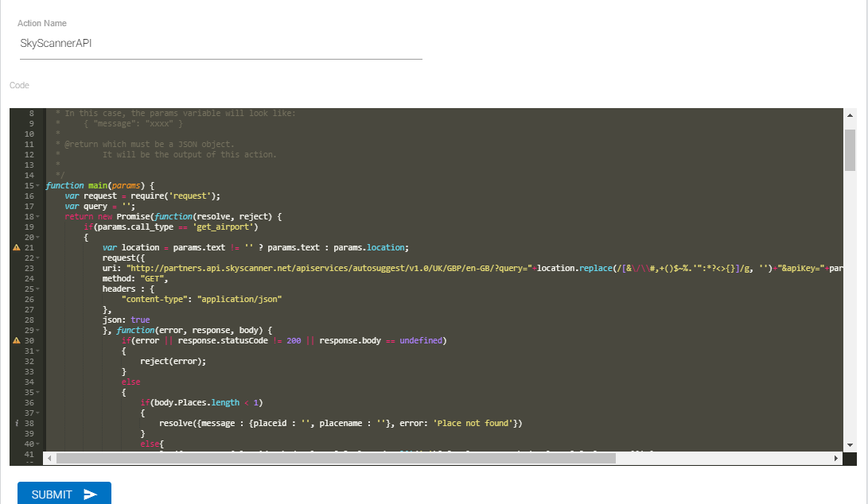
Task: Click the warning icon on line 21
Action: point(16,248)
